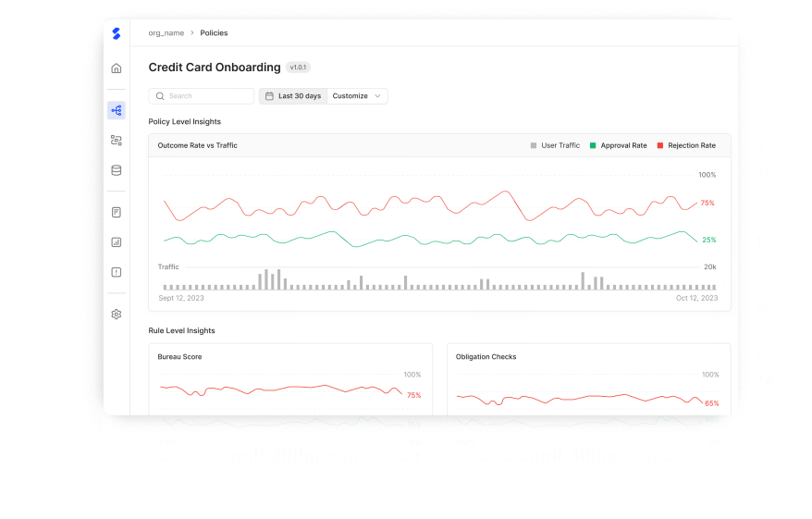Toggle the User Traffic legend series

coord(555,145)
